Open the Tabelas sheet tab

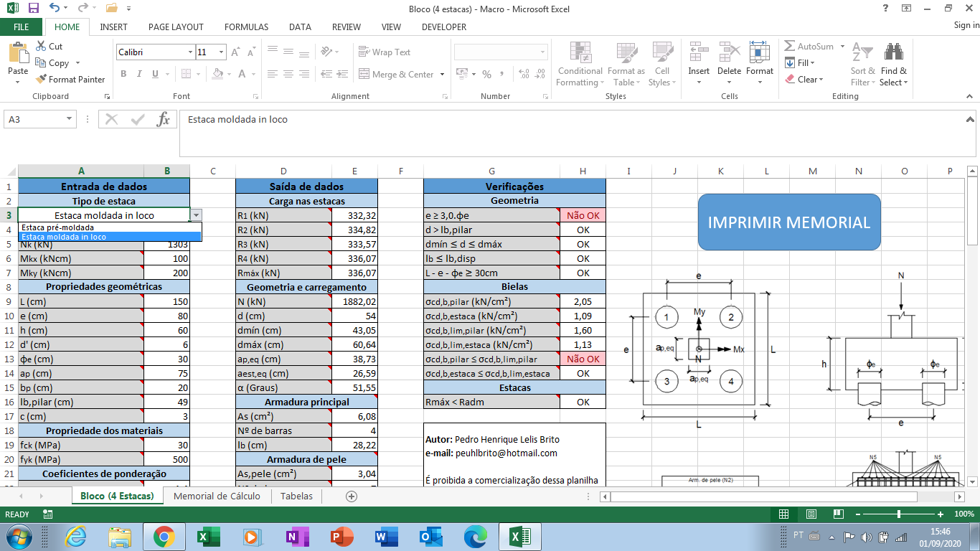point(296,496)
